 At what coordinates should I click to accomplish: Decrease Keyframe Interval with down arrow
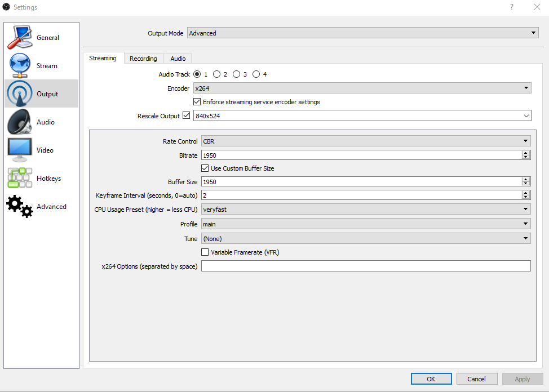point(525,197)
